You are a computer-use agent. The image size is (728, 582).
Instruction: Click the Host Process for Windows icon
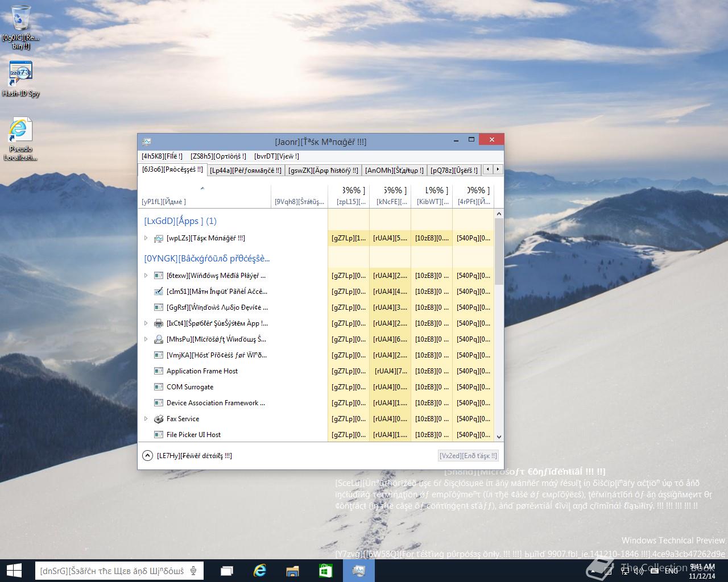(x=159, y=355)
